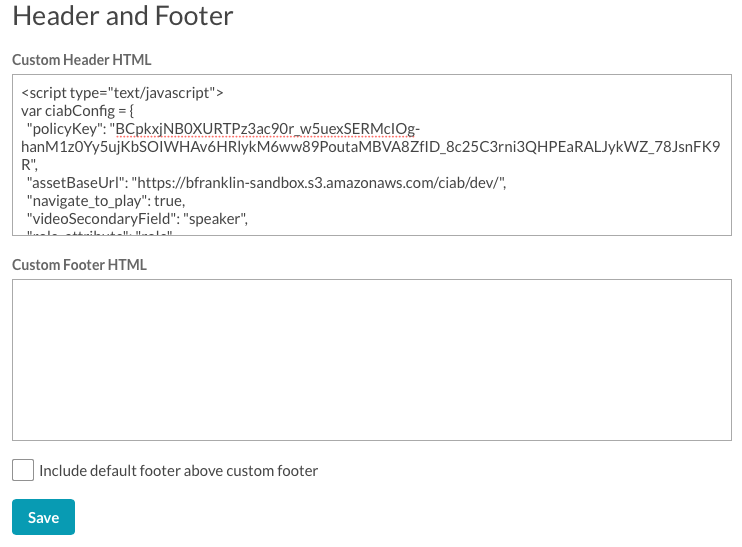742x547 pixels.
Task: Click the partially hidden role_attribute line
Action: point(100,233)
